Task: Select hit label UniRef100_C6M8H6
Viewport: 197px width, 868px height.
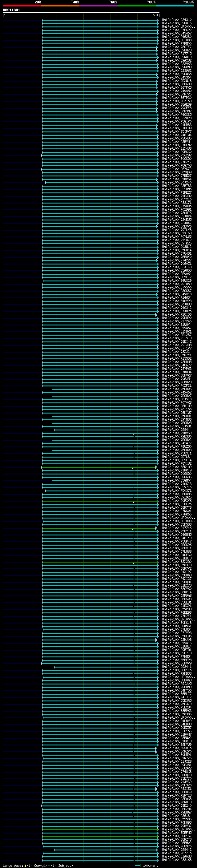Action: 177,494
